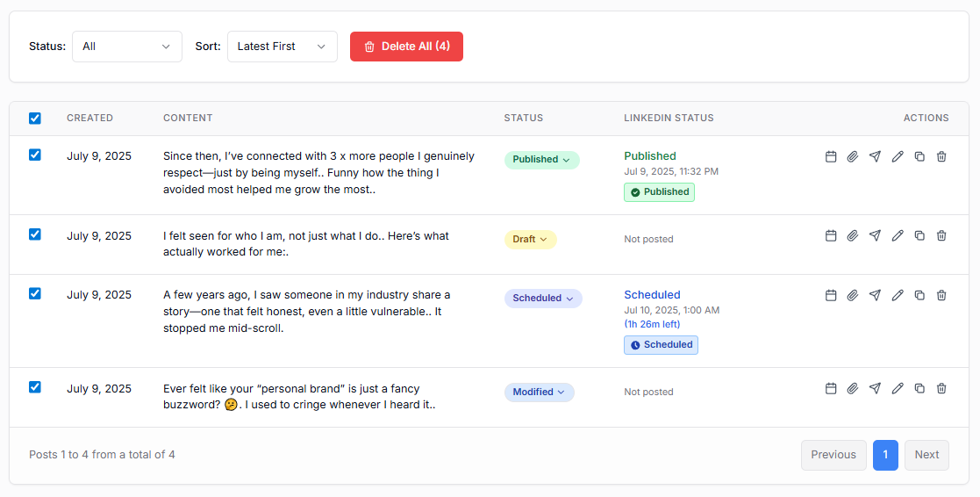This screenshot has width=980, height=497.
Task: Click the CREATED column header
Action: pos(90,118)
